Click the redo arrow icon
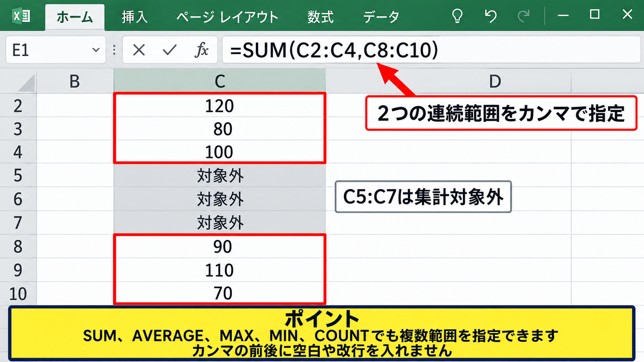This screenshot has height=362, width=644. click(523, 16)
